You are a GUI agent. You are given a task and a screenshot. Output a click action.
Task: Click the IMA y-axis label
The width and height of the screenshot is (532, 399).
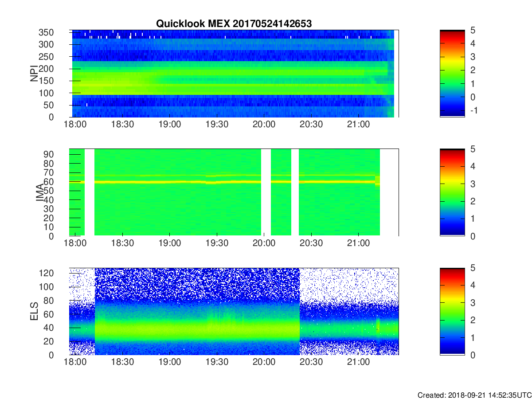40,192
